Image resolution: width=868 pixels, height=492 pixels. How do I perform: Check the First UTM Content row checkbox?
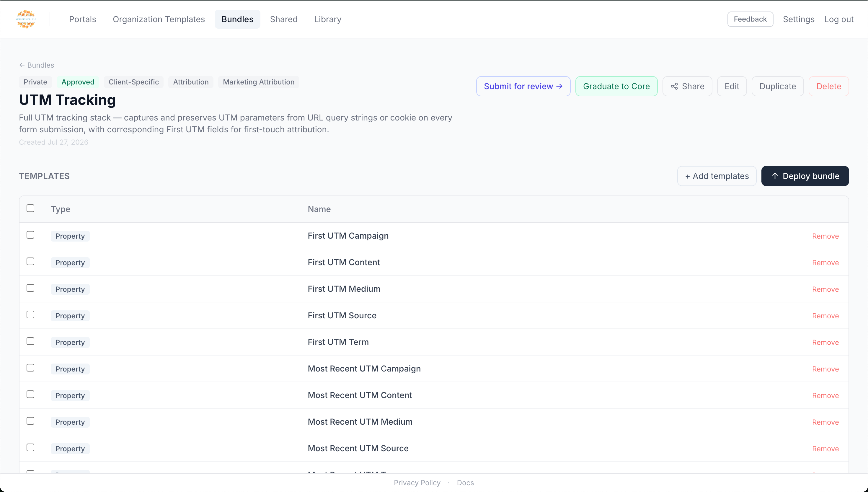click(x=30, y=262)
